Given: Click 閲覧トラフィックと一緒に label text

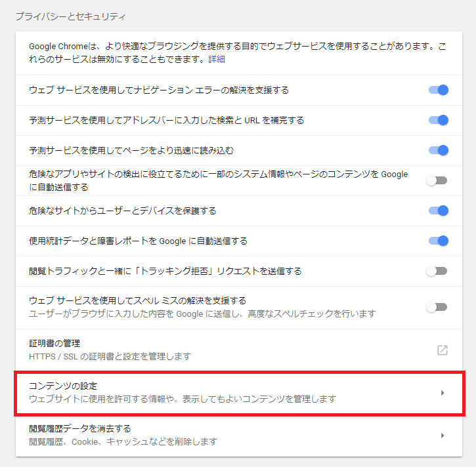Looking at the screenshot, I should point(165,271).
